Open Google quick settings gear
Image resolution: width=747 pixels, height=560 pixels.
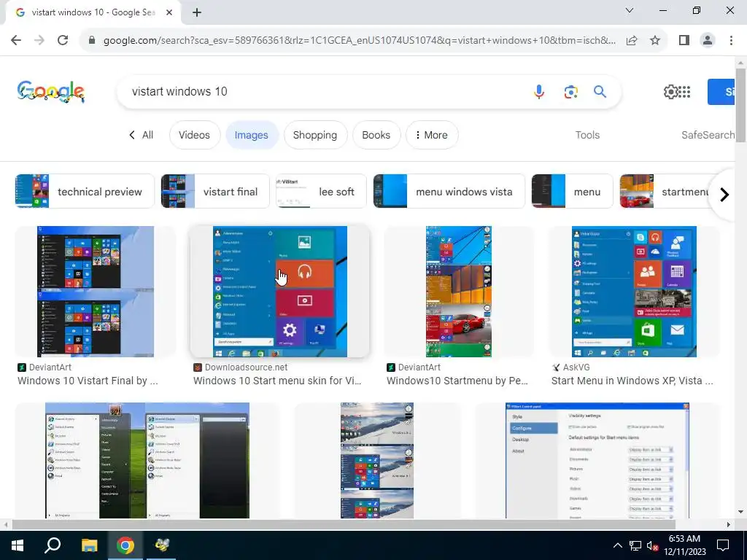pyautogui.click(x=670, y=91)
